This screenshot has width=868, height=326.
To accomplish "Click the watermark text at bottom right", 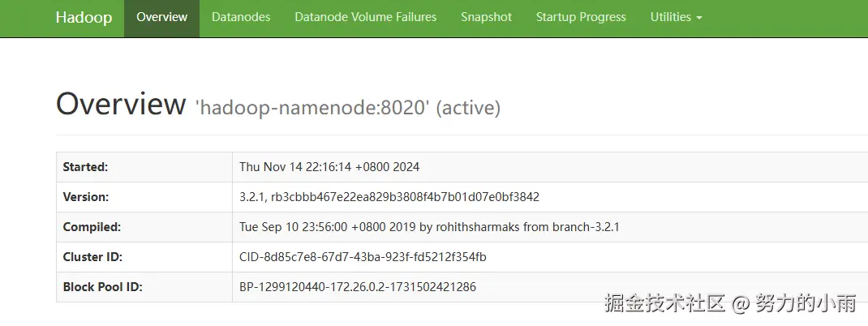I will pyautogui.click(x=730, y=304).
